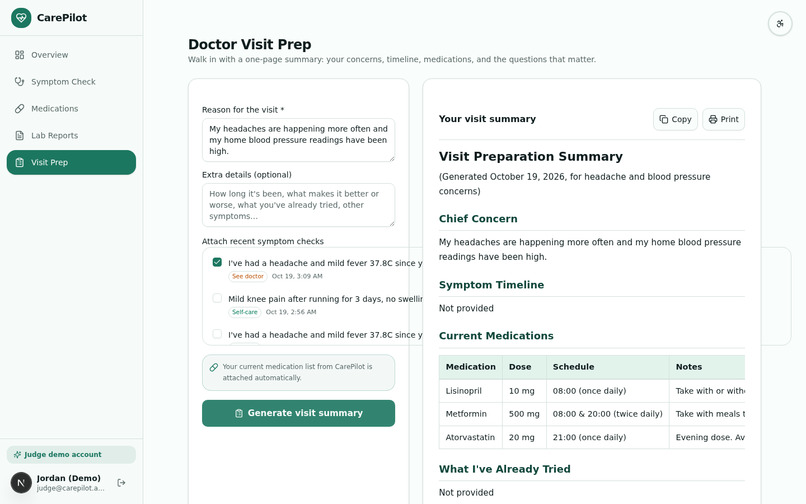Screen dimensions: 806x504
Task: Uncheck the first headache and mild fever symptom check
Action: click(217, 262)
